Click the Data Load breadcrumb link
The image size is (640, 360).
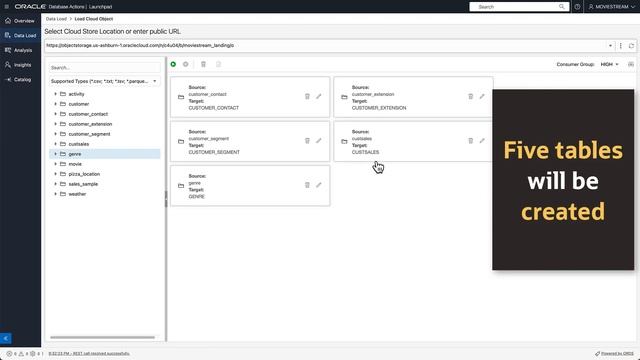(x=56, y=19)
